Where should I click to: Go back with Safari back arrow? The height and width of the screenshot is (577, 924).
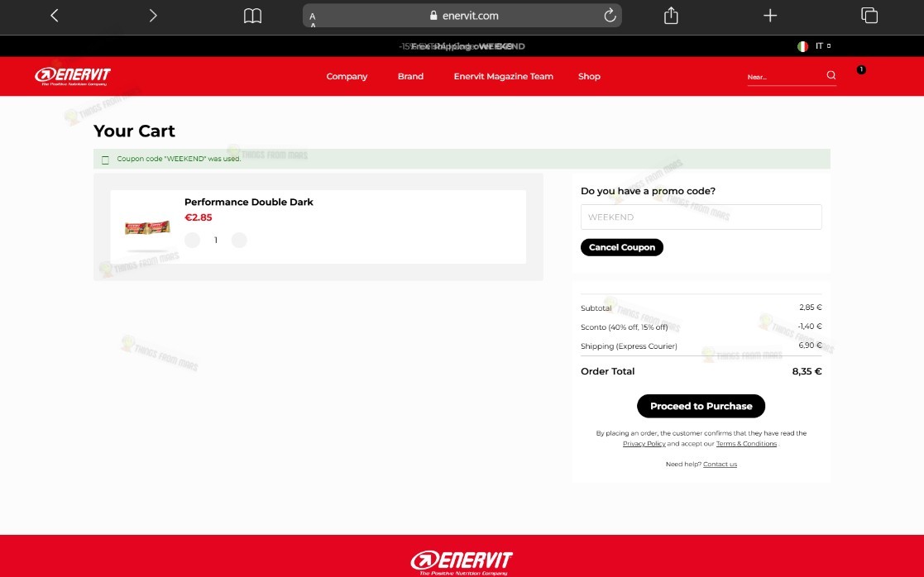55,16
